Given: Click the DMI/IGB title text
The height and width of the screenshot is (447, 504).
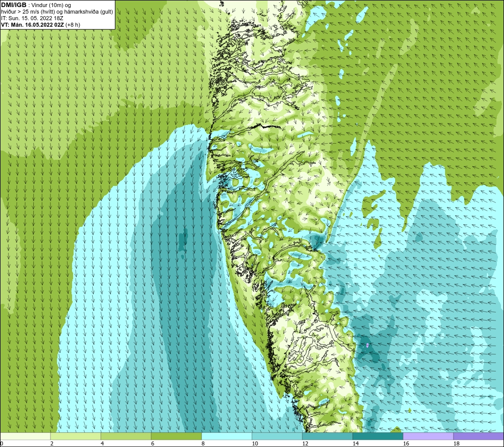Looking at the screenshot, I should click(14, 5).
